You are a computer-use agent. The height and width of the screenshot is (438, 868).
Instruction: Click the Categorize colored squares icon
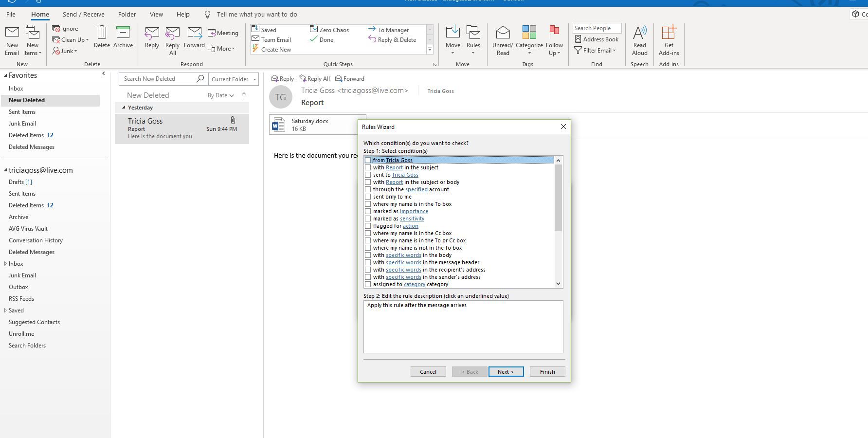click(x=529, y=32)
